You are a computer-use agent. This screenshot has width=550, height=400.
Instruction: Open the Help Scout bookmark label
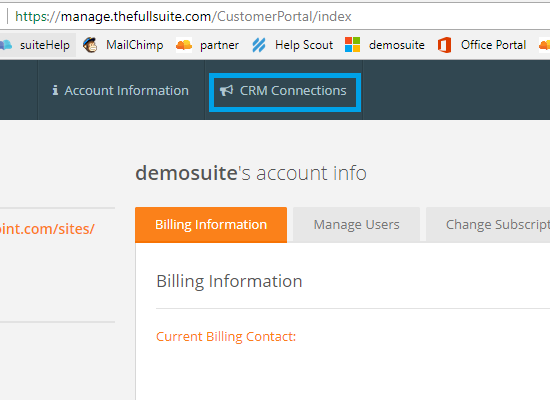pos(304,45)
